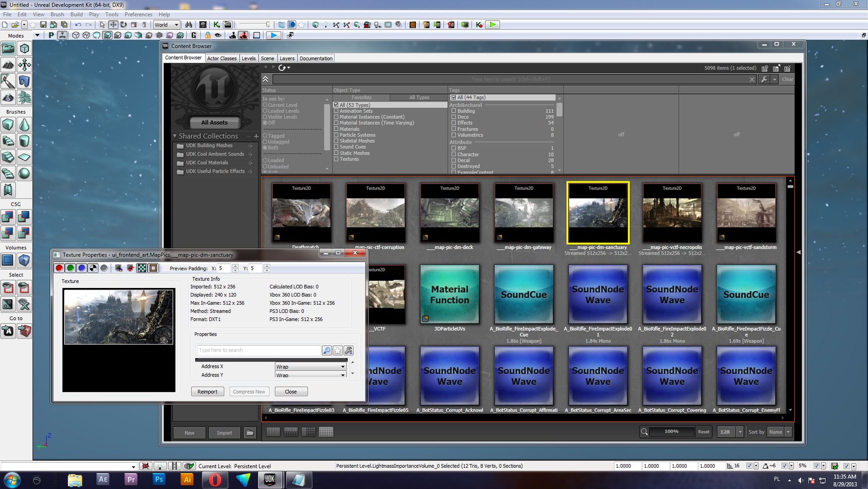This screenshot has width=868, height=489.
Task: Open the Preferences menu
Action: tap(138, 14)
